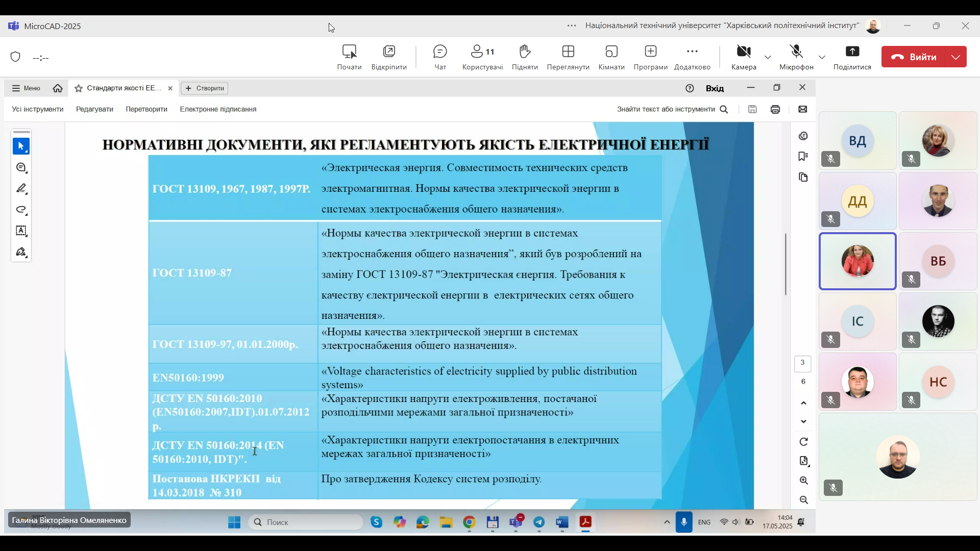Open the Редагувати menu
The width and height of the screenshot is (980, 551).
pyautogui.click(x=94, y=109)
